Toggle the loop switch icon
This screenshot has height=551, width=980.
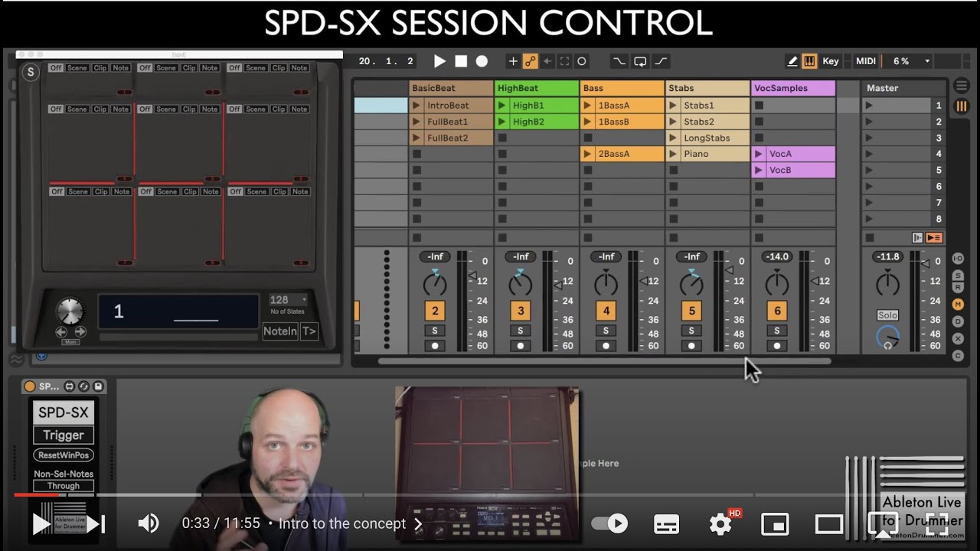tap(640, 61)
